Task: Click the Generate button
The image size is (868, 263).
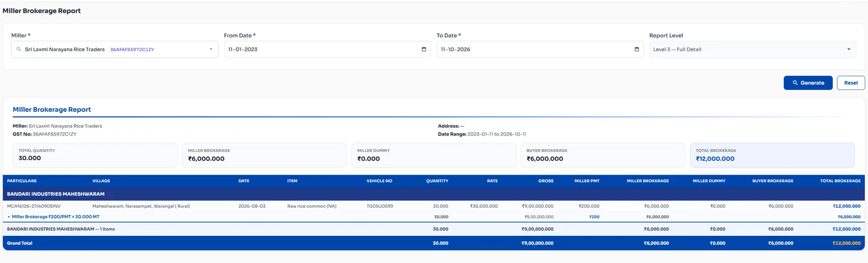Action: tap(808, 83)
